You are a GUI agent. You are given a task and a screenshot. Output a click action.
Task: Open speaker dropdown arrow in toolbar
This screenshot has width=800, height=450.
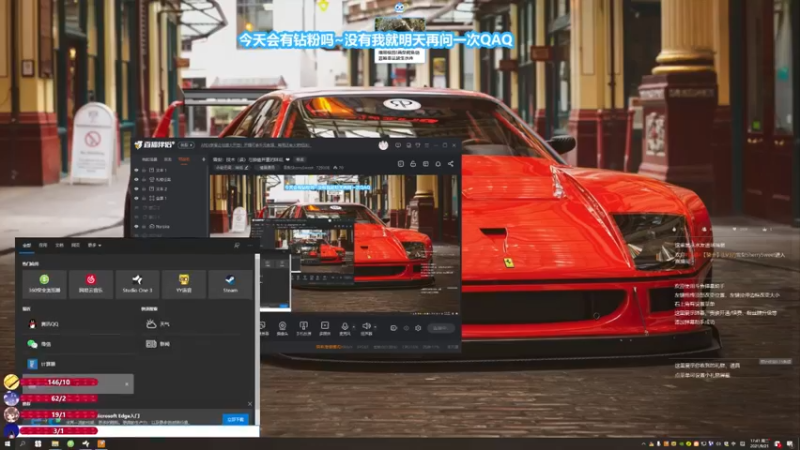375,327
